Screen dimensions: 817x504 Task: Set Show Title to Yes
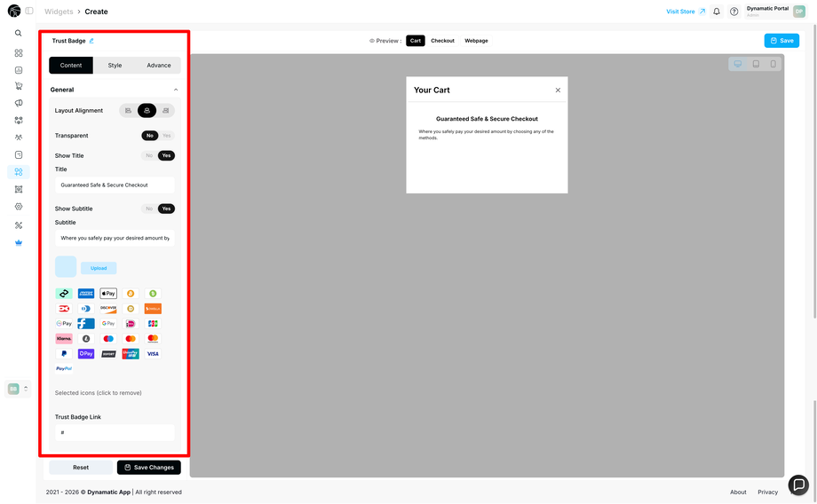coord(166,155)
